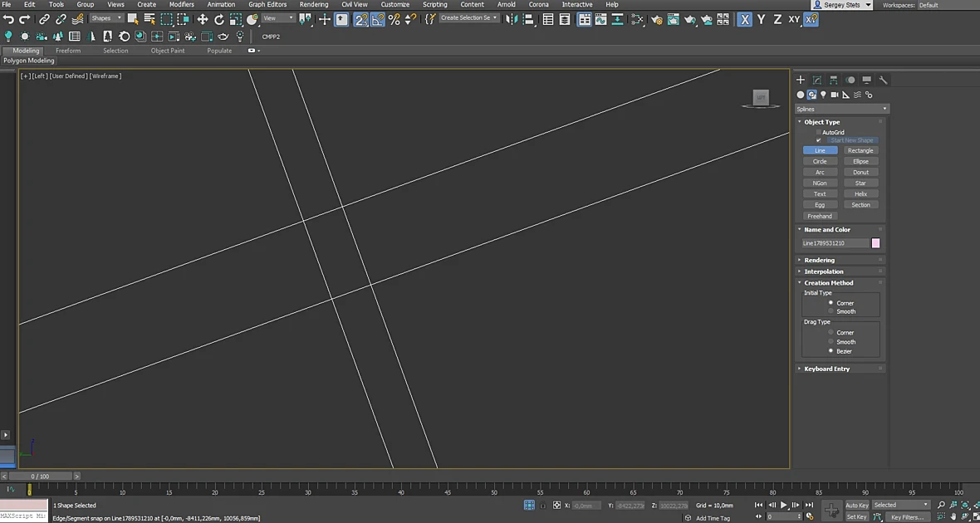Screen dimensions: 980x523
Task: Toggle the 2.5D Snaps button
Action: (361, 19)
